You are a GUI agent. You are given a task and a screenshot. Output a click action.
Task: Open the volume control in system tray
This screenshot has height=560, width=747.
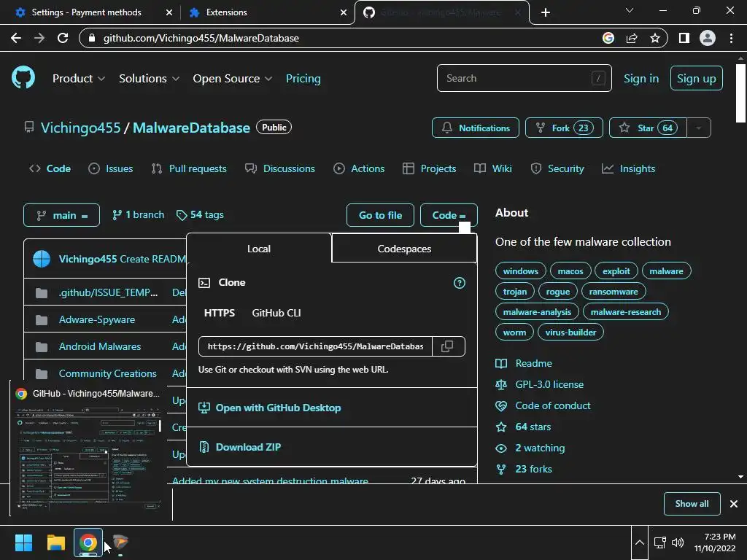click(678, 542)
